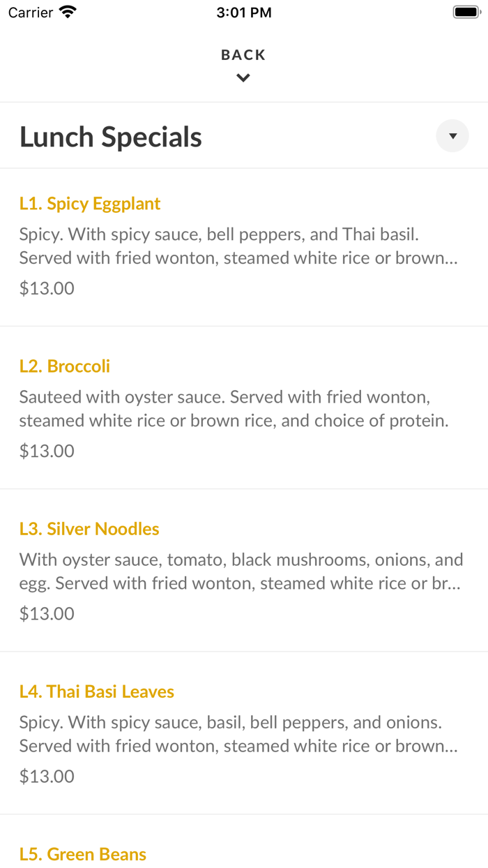The width and height of the screenshot is (488, 868).
Task: Tap the Spicy Eggplant description text
Action: 237,246
